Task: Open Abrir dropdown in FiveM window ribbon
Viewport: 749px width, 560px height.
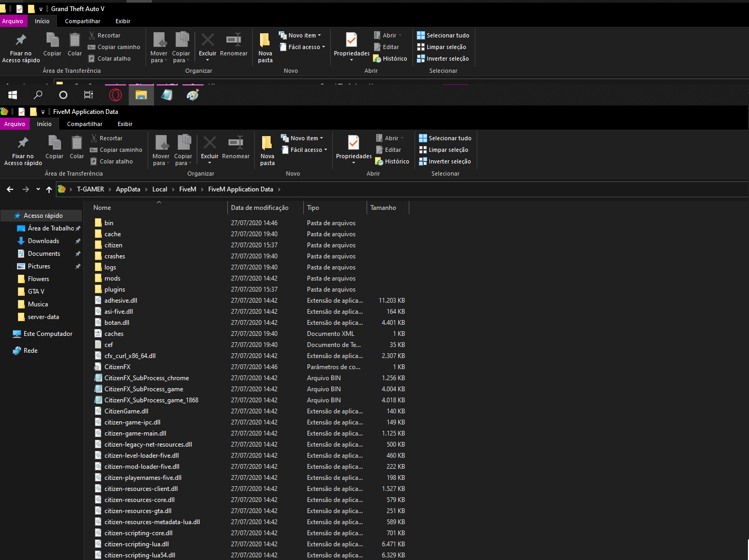Action: tap(389, 138)
